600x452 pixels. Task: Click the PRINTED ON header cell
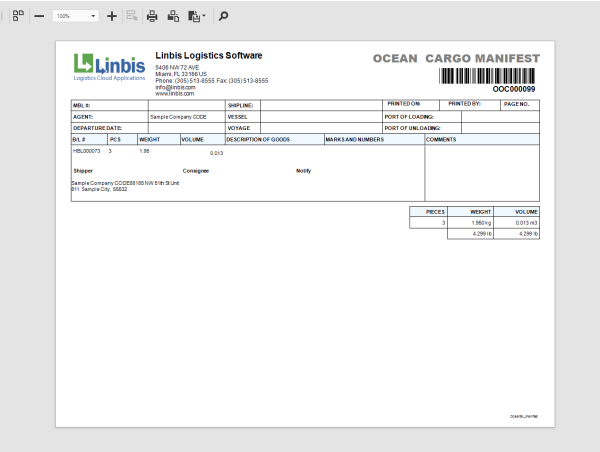coord(411,104)
